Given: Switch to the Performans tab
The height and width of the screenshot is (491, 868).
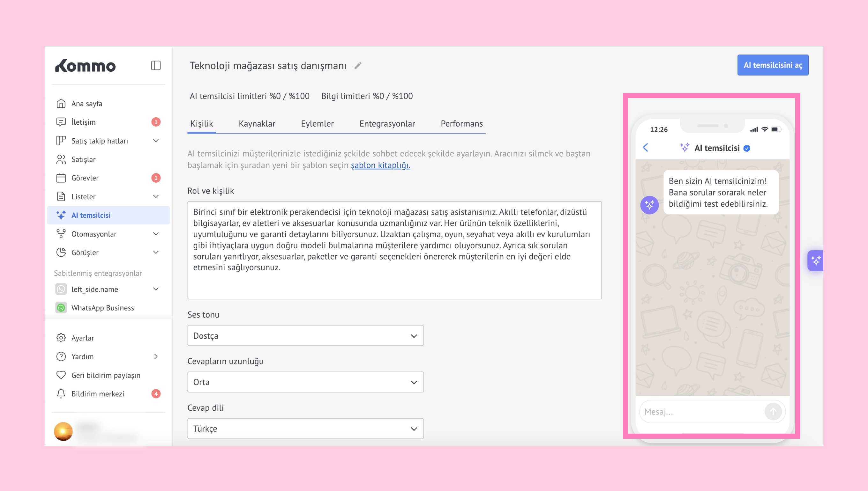Looking at the screenshot, I should tap(461, 123).
